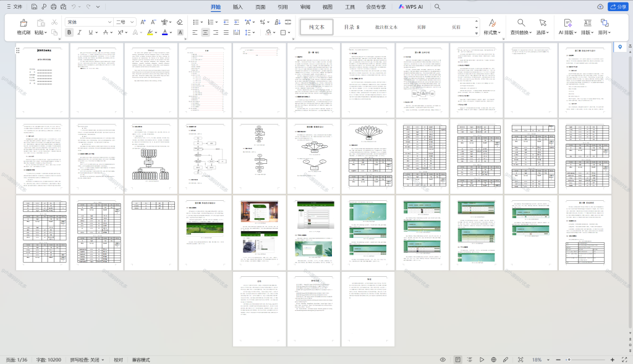Click the Cut scissors icon
633x364 pixels.
click(x=54, y=22)
